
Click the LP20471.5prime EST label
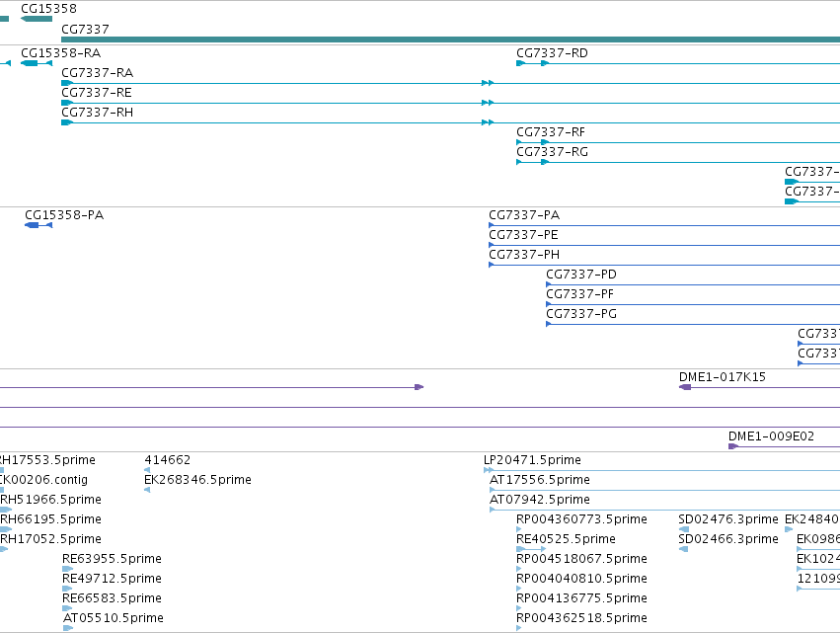[532, 460]
